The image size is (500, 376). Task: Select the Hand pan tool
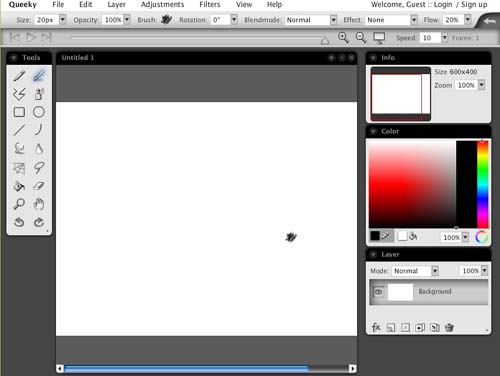click(39, 204)
